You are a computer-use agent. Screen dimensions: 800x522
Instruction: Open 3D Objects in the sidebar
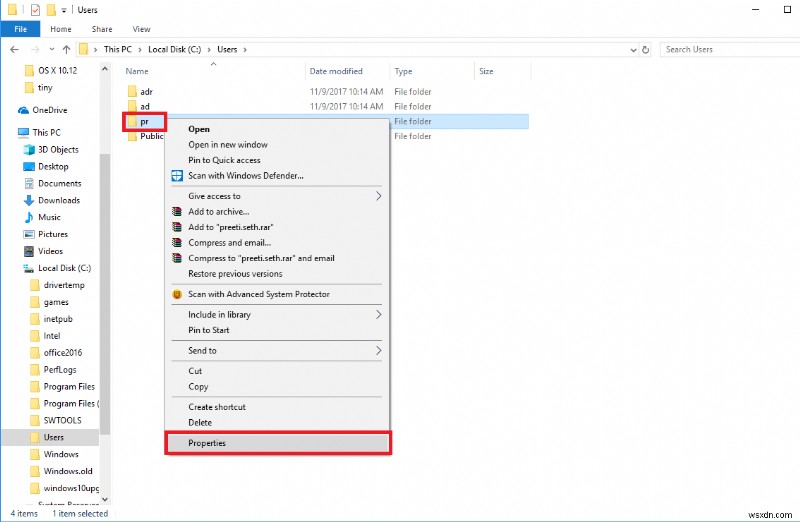tap(58, 150)
